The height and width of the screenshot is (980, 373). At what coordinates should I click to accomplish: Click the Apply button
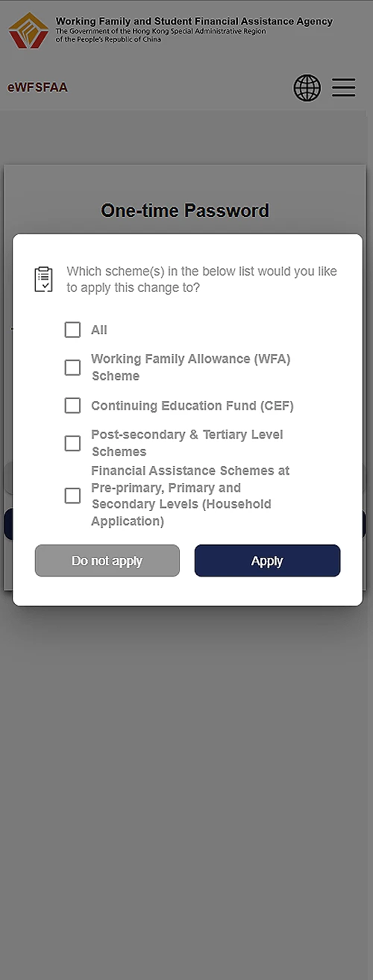point(267,561)
